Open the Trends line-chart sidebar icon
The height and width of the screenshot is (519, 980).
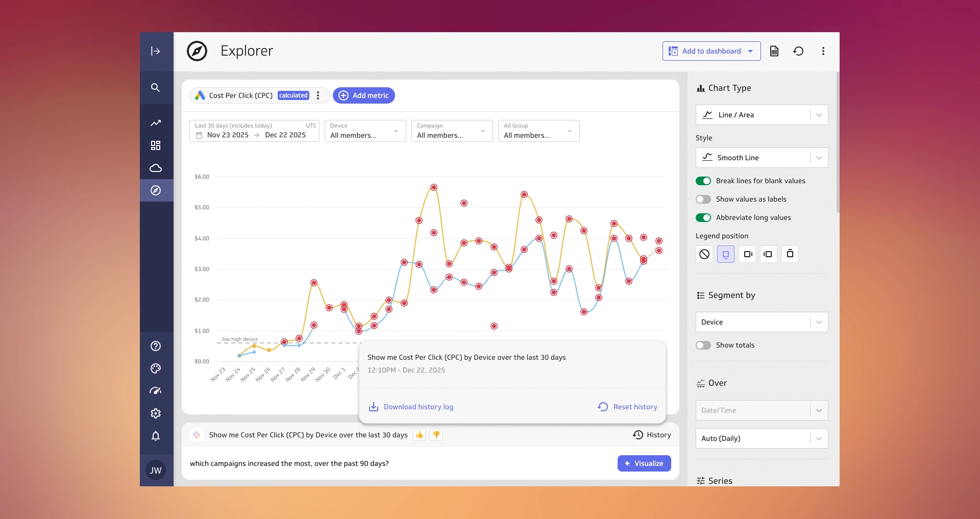tap(156, 123)
